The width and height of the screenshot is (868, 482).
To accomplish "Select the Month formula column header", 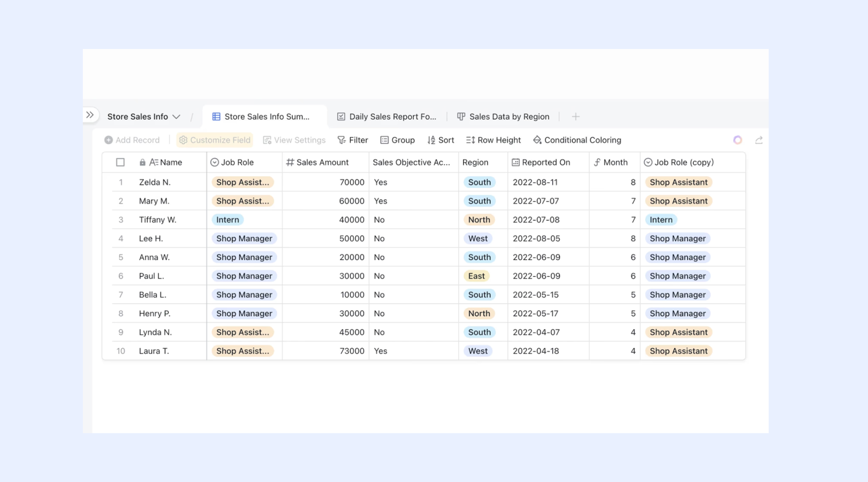I will pyautogui.click(x=615, y=162).
